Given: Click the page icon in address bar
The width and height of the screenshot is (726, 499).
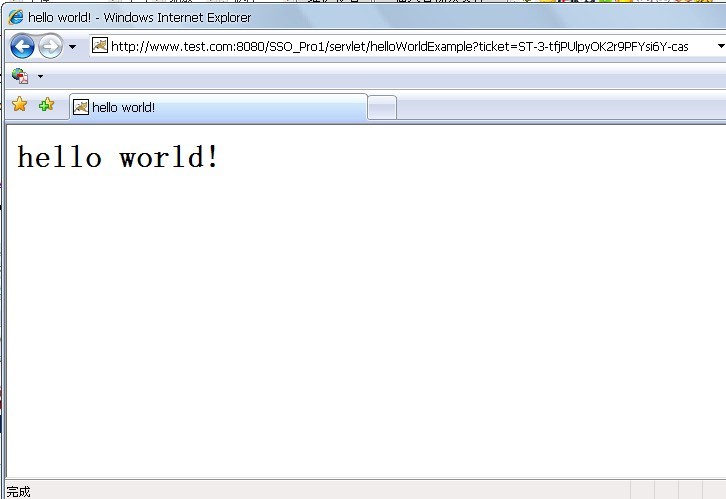Looking at the screenshot, I should pos(100,45).
